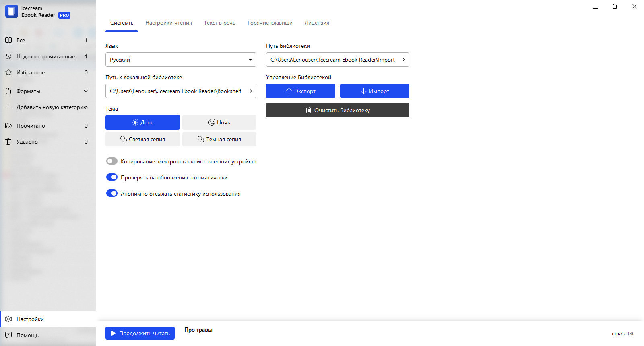The width and height of the screenshot is (644, 346).
Task: Disable automatic update check toggle
Action: click(112, 177)
